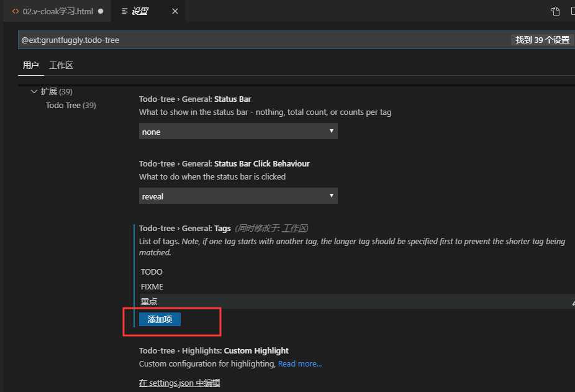This screenshot has width=575, height=392.
Task: Click the Status Bar setting title
Action: pos(195,99)
